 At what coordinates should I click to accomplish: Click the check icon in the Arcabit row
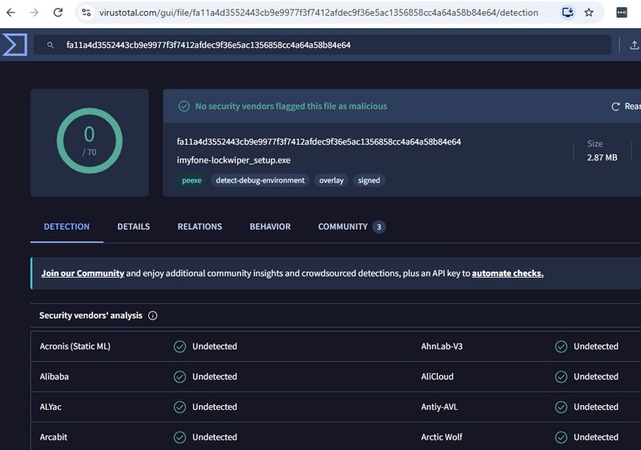pos(179,437)
